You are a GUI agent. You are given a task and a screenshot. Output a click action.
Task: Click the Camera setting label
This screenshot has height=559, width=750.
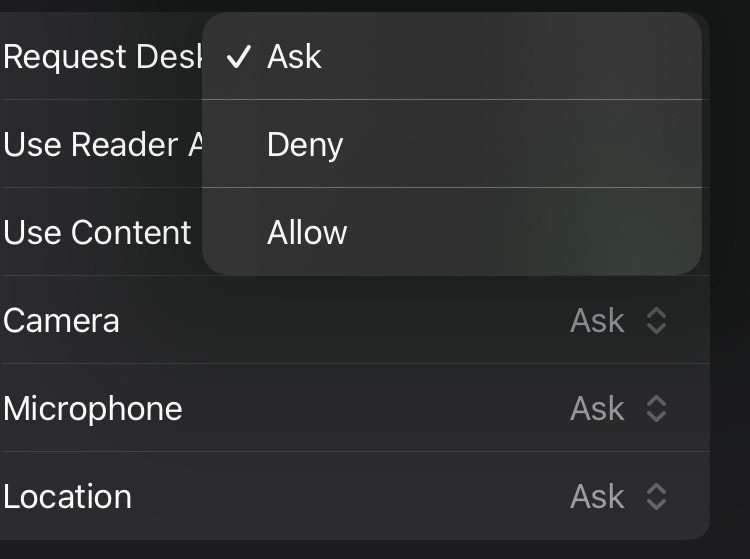point(61,321)
